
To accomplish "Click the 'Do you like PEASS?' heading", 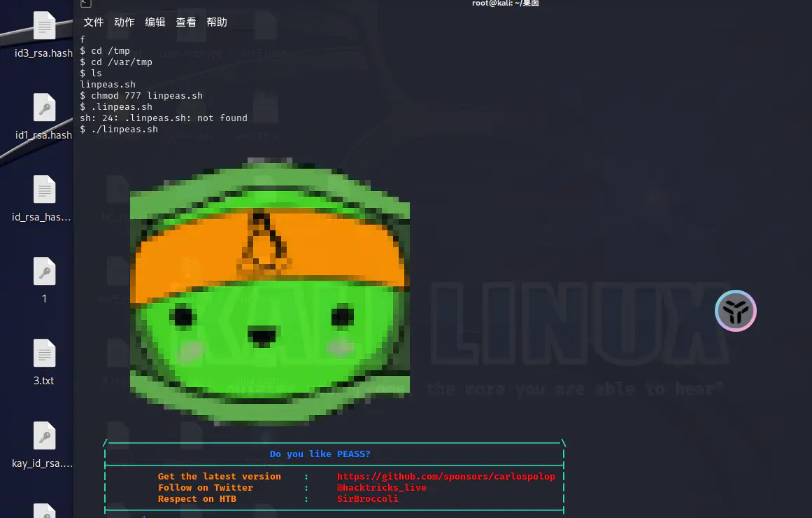I will coord(320,454).
